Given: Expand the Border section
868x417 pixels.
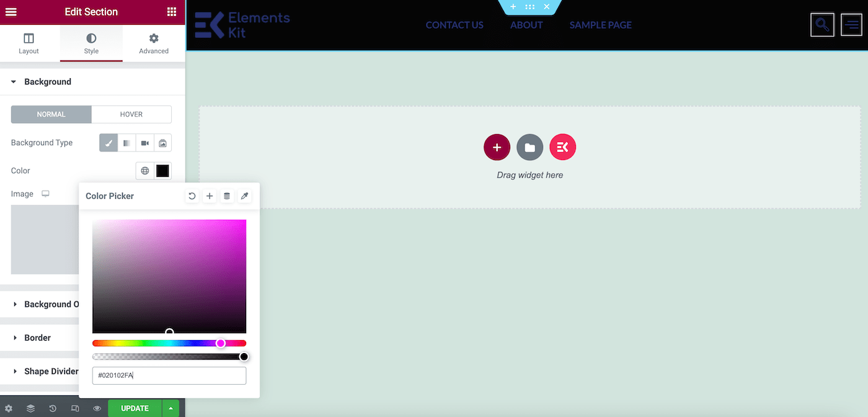Looking at the screenshot, I should click(37, 338).
